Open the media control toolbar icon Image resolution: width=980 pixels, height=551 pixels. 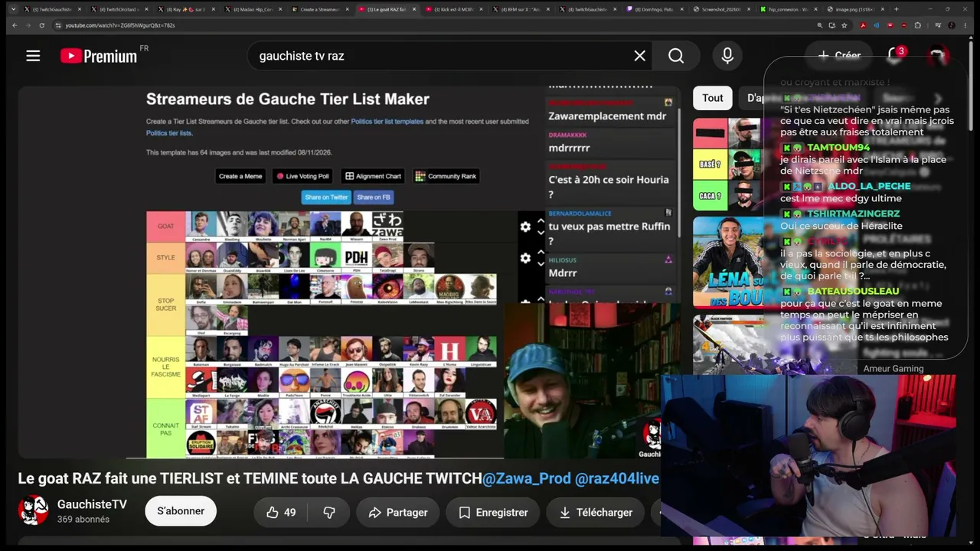point(937,25)
